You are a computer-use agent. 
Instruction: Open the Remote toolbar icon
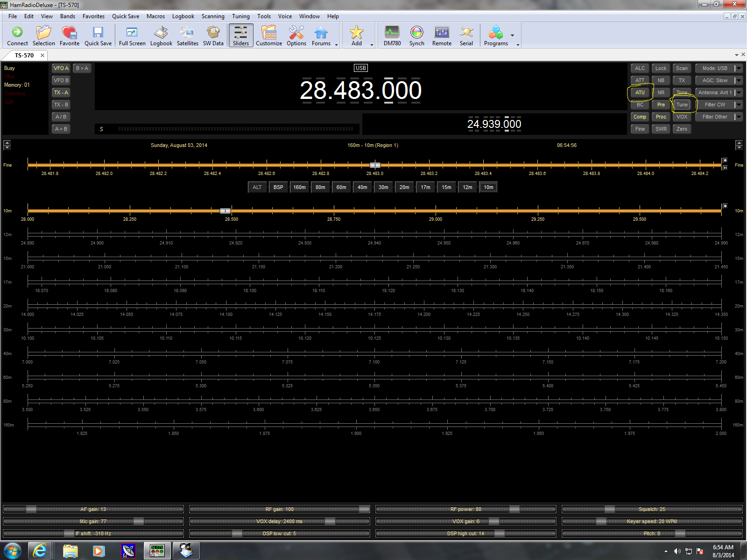click(x=442, y=36)
